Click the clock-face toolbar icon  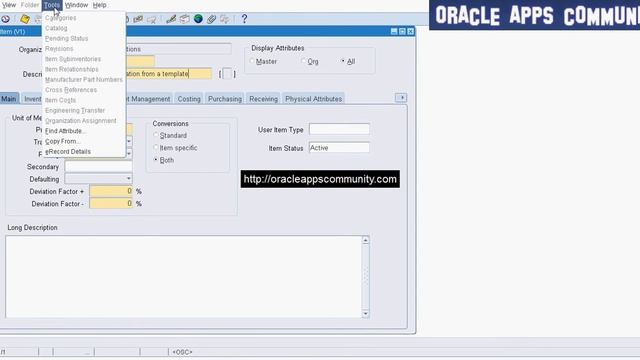(x=5, y=19)
